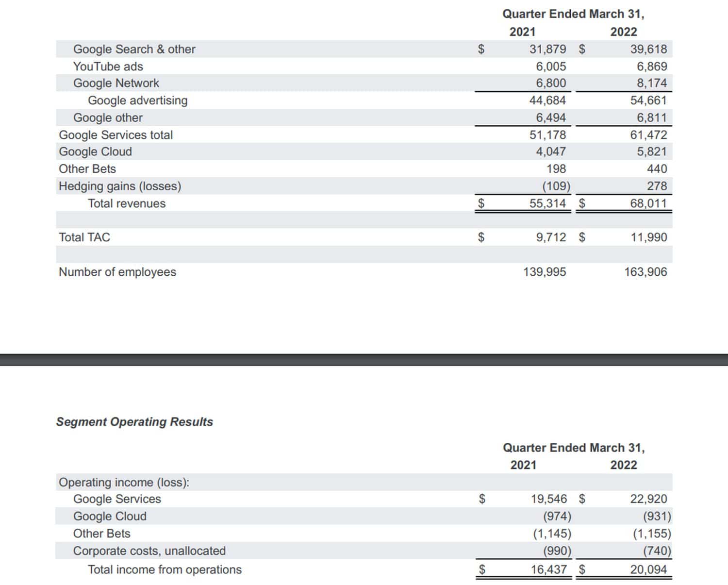Select the YouTube ads row label
Screen dimensions: 728x585
(108, 67)
